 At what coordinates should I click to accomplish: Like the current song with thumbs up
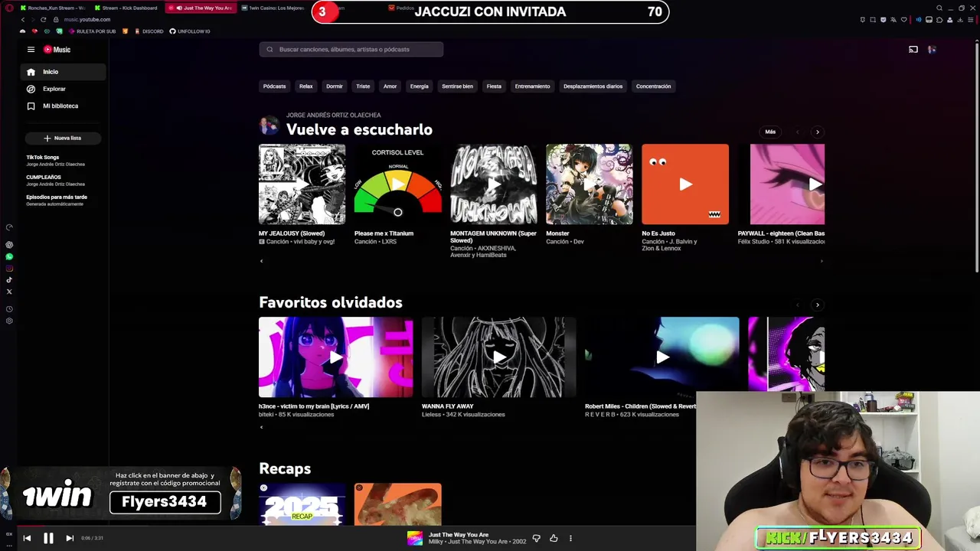click(554, 539)
